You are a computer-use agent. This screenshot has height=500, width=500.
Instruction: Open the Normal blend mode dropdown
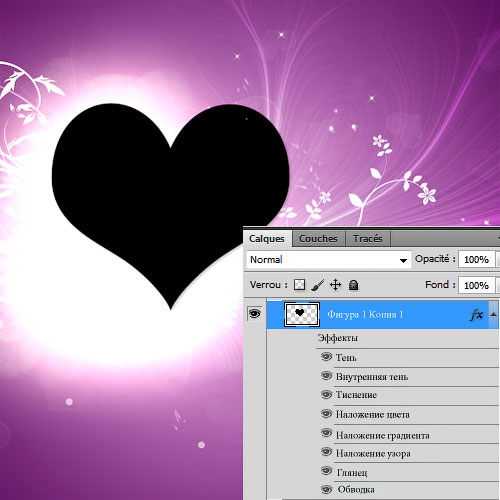[329, 260]
